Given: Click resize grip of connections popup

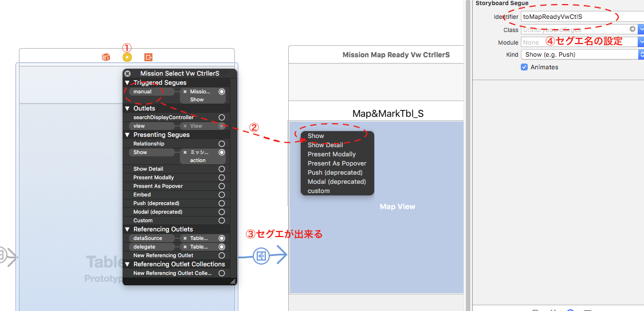Looking at the screenshot, I should tap(233, 281).
